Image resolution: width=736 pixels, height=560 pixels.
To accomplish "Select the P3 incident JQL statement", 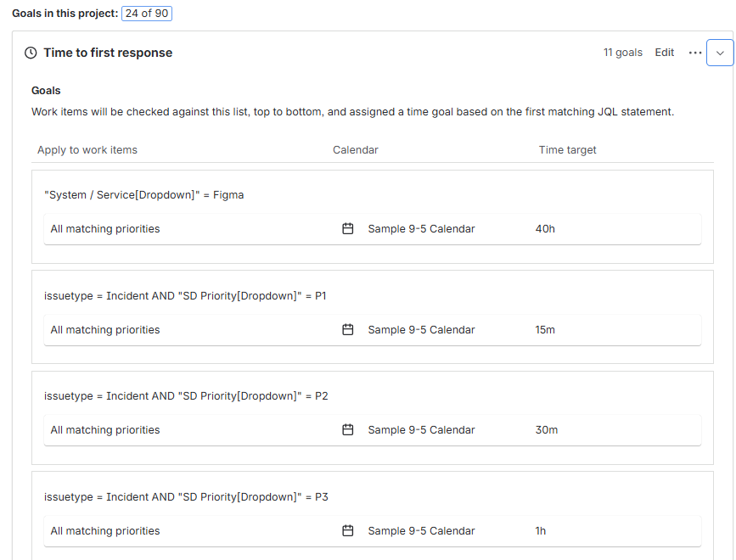I will pyautogui.click(x=186, y=496).
